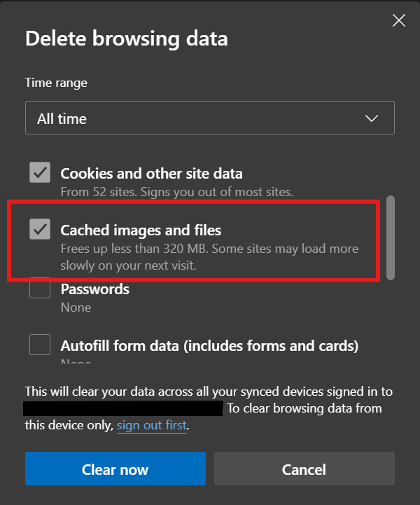This screenshot has width=420, height=505.
Task: Click the vertical scrollbar thumb in the list
Action: [391, 238]
